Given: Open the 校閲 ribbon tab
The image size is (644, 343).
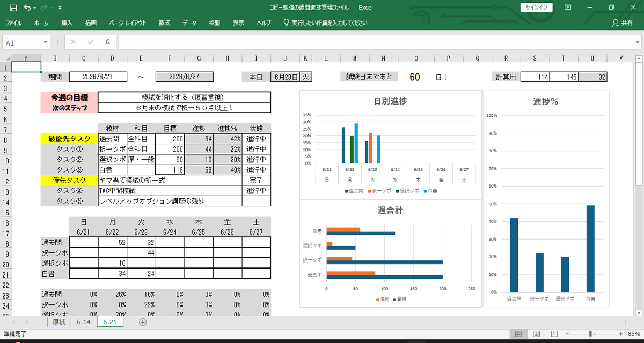Looking at the screenshot, I should click(x=214, y=23).
